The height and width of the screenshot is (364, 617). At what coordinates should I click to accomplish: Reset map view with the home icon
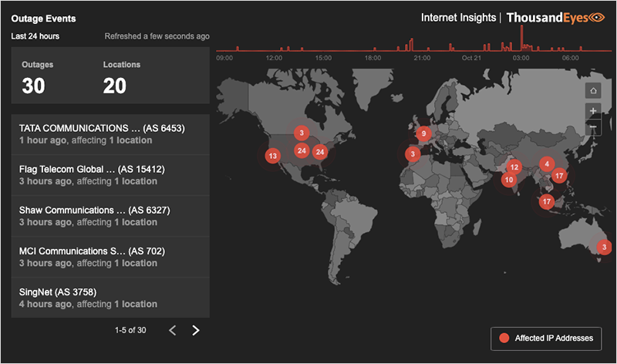[x=593, y=92]
